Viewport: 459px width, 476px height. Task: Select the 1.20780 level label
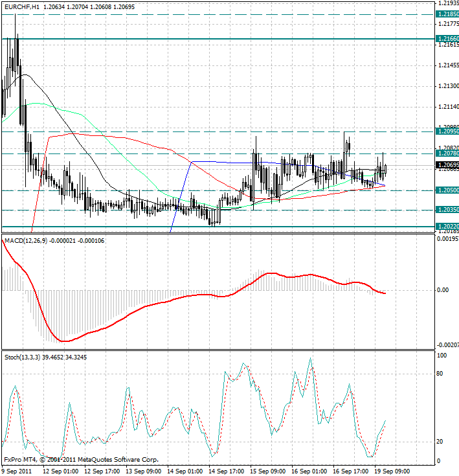[x=447, y=153]
